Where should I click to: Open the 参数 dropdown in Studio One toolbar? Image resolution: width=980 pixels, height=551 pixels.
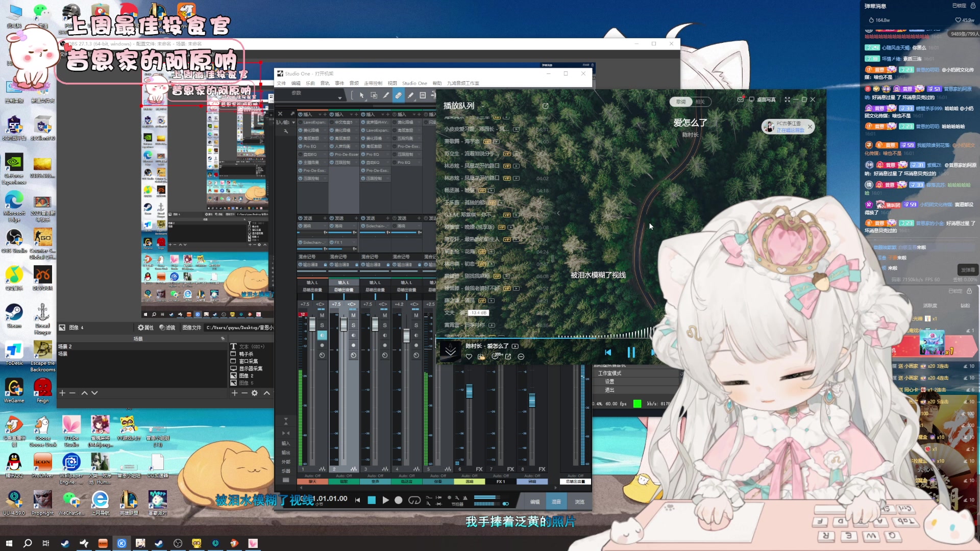click(x=339, y=97)
